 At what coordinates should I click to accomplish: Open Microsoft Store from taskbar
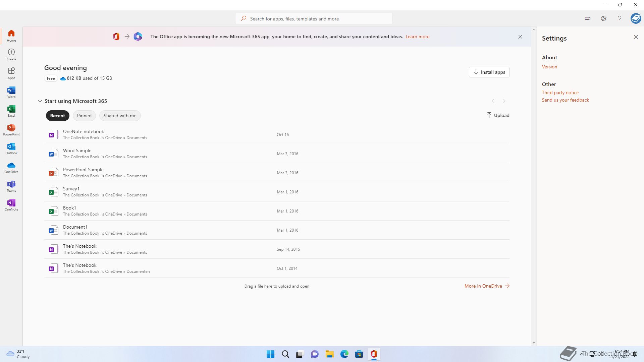359,354
